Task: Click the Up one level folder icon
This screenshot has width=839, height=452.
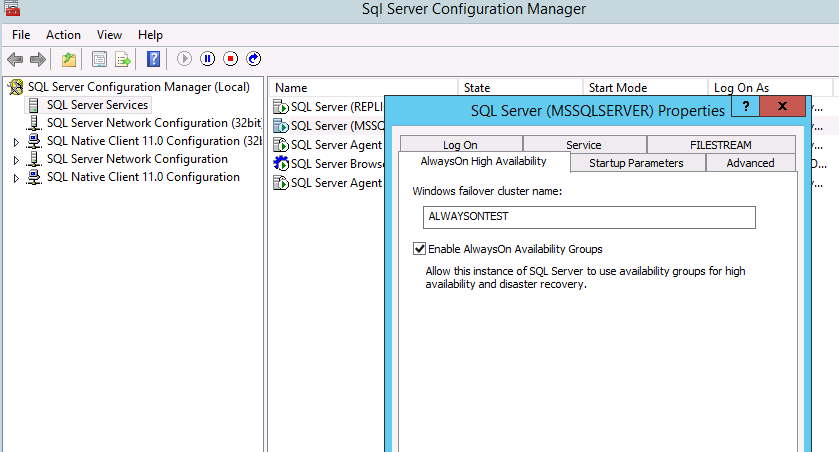Action: [68, 59]
